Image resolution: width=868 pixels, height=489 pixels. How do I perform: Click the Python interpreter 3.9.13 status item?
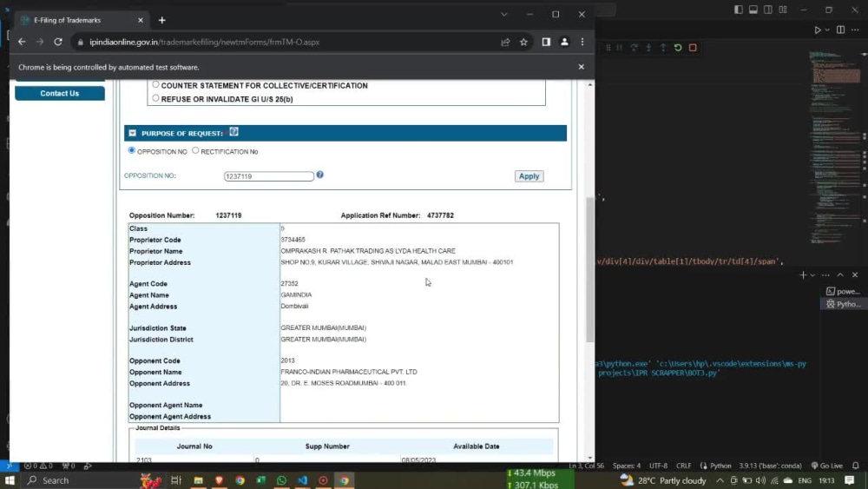pyautogui.click(x=770, y=466)
